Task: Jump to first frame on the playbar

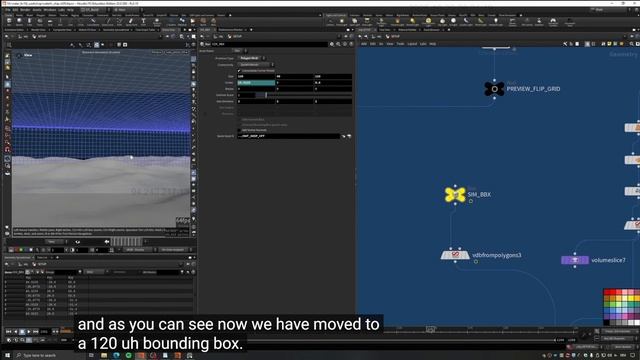Action: [8, 332]
